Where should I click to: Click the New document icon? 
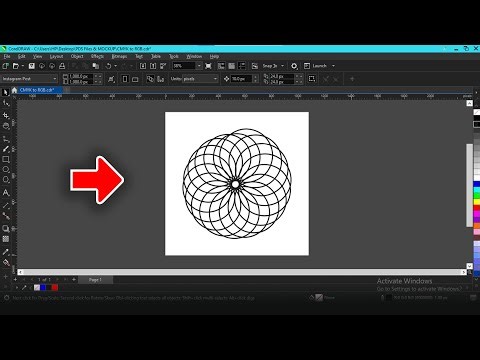click(x=6, y=66)
